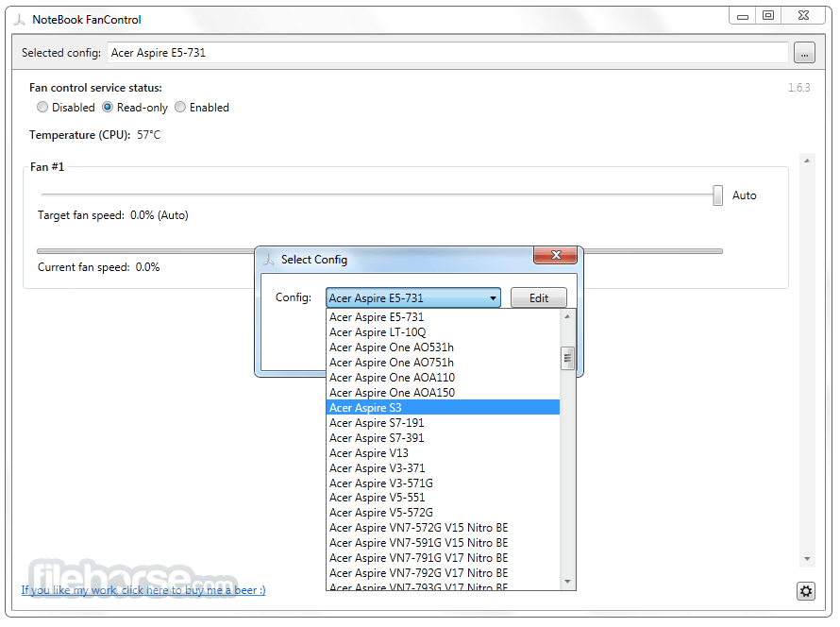Click the Edit button in Select Config

pyautogui.click(x=538, y=298)
